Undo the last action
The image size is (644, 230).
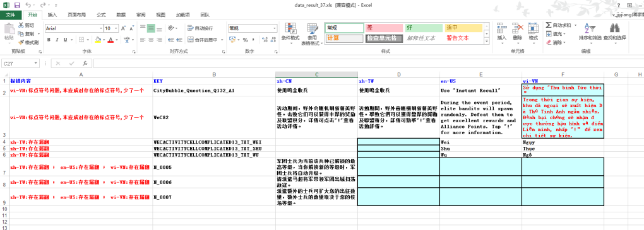(28, 5)
